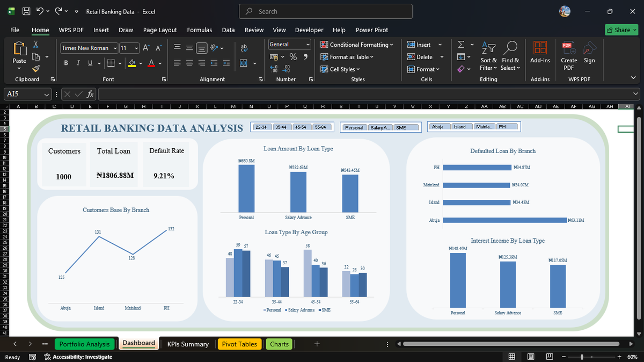The image size is (644, 362).
Task: Switch to Portfolio Analysis sheet
Action: (x=84, y=344)
